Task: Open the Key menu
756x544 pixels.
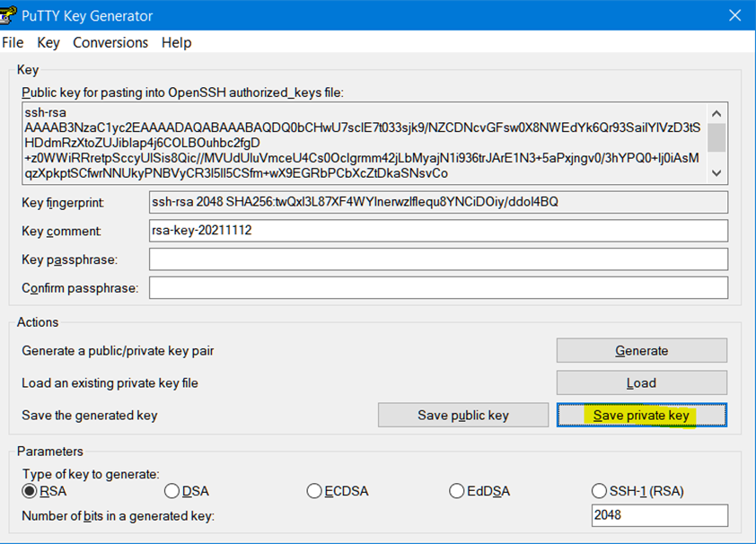Action: click(48, 42)
